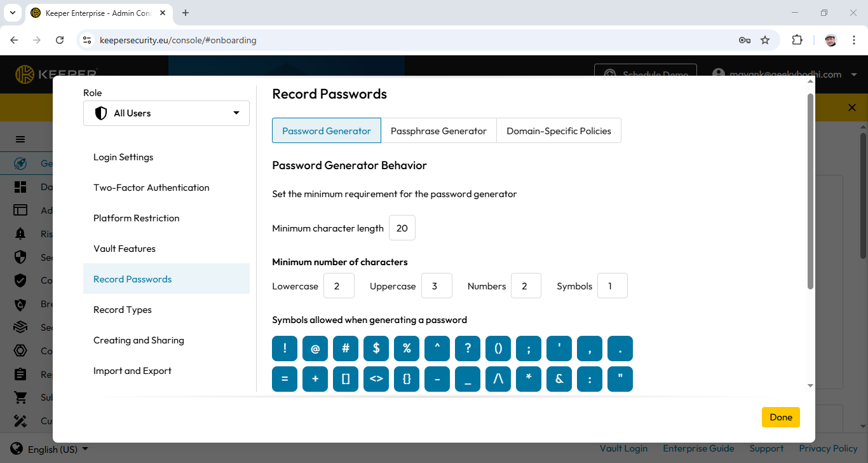Click the address bar URL
Viewport: 868px width, 463px height.
click(x=178, y=40)
